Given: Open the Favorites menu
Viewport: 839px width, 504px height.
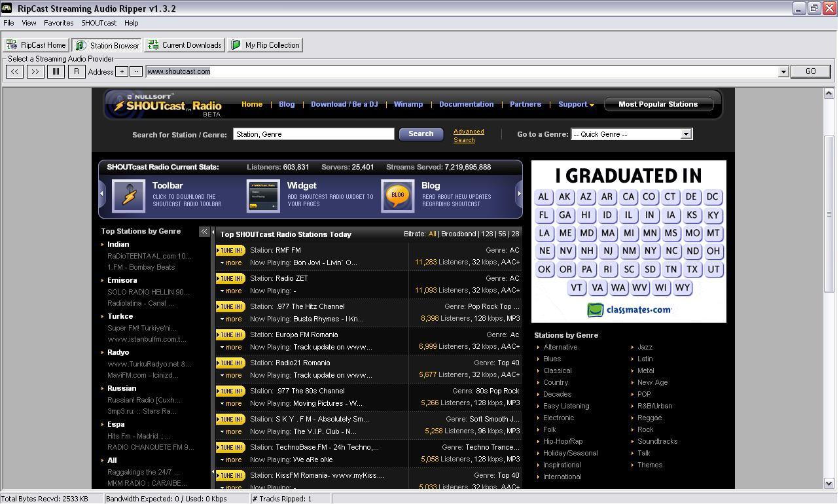Looking at the screenshot, I should (58, 23).
